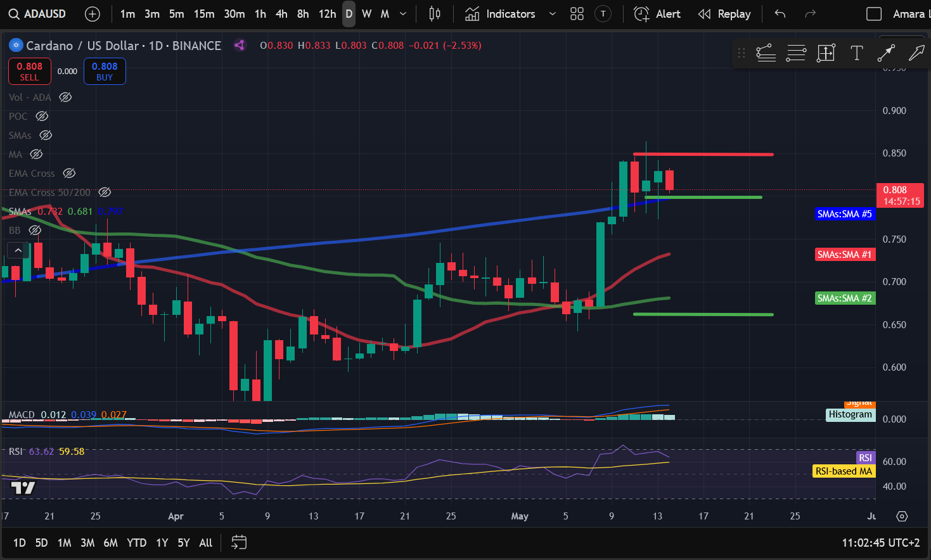Click the SMAs:SMA #2 green label
Screen dimensions: 931x560
click(x=844, y=298)
